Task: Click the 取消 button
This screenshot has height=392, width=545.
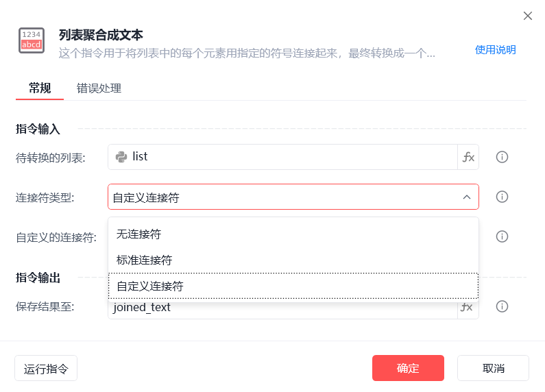Action: pyautogui.click(x=493, y=368)
